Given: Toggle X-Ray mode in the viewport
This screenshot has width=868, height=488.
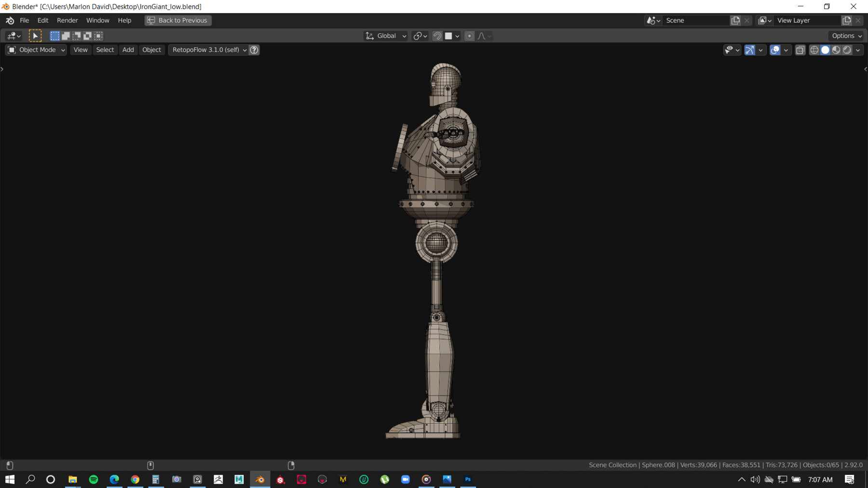Looking at the screenshot, I should click(800, 50).
